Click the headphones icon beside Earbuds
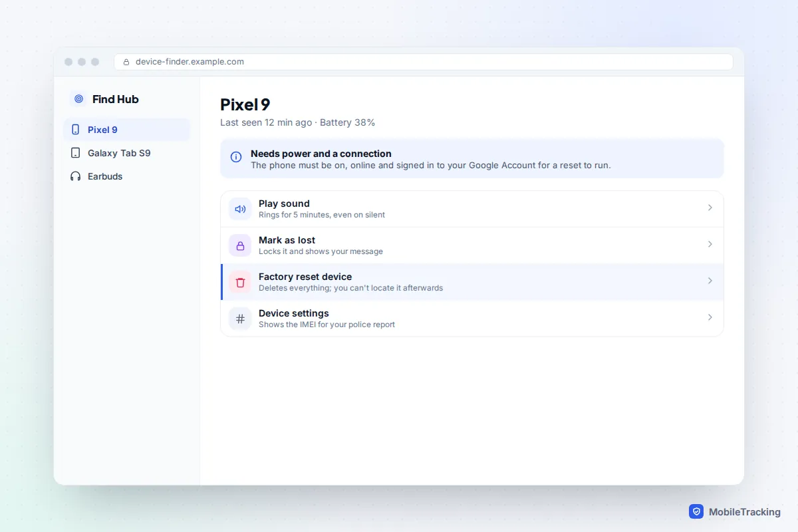This screenshot has height=532, width=798. pyautogui.click(x=75, y=176)
